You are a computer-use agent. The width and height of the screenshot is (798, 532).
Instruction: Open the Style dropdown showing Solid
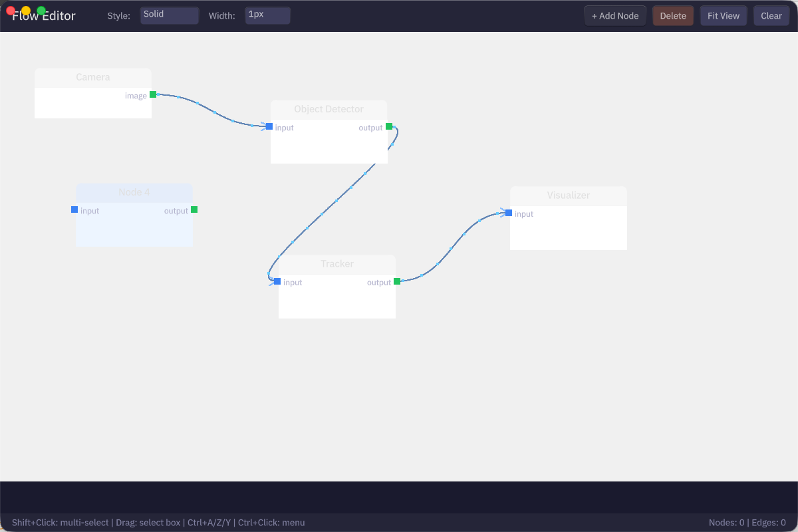169,15
